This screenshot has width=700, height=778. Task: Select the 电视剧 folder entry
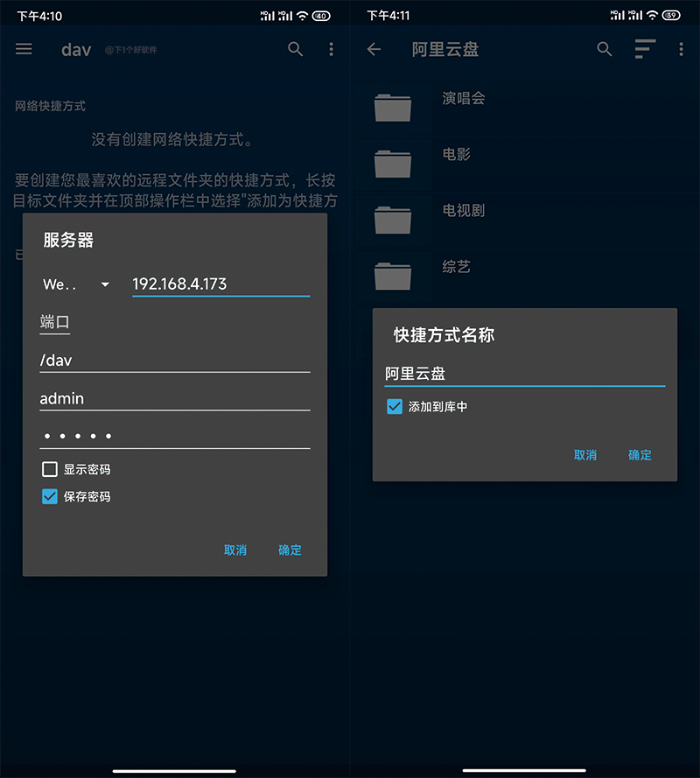coord(525,220)
